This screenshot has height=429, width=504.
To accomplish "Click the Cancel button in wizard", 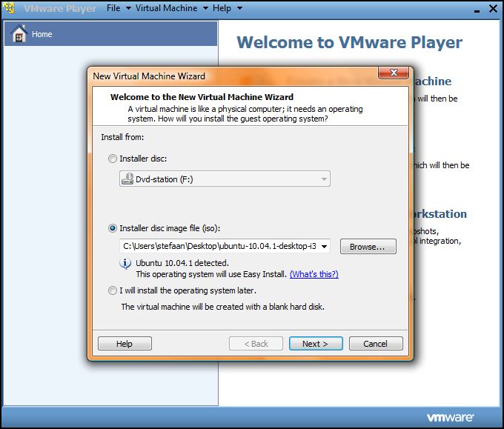I will pyautogui.click(x=376, y=344).
